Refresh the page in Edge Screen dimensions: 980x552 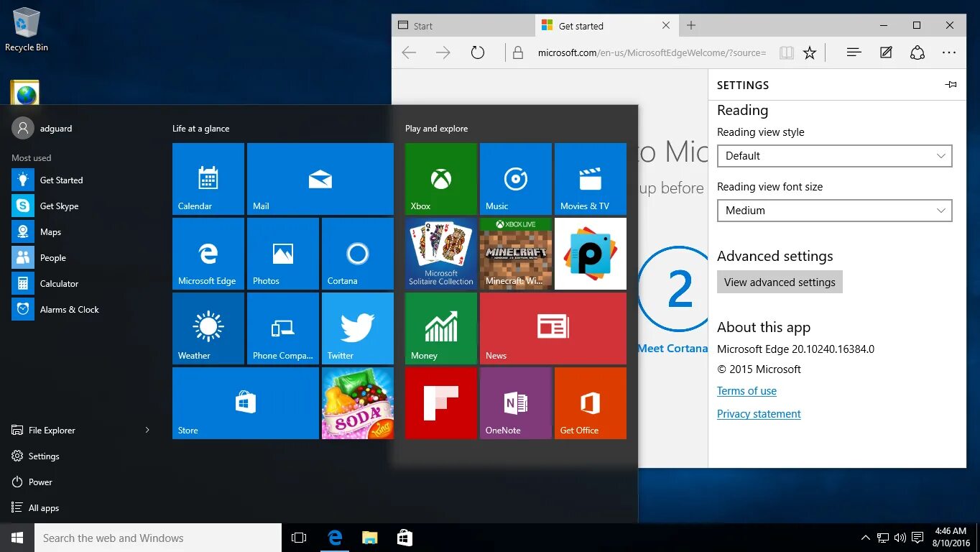click(478, 52)
